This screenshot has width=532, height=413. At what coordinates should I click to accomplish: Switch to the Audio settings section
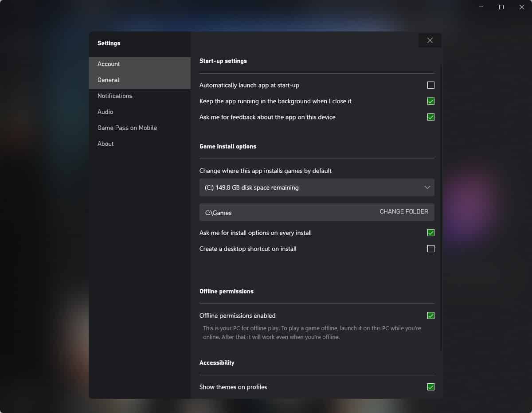point(105,112)
